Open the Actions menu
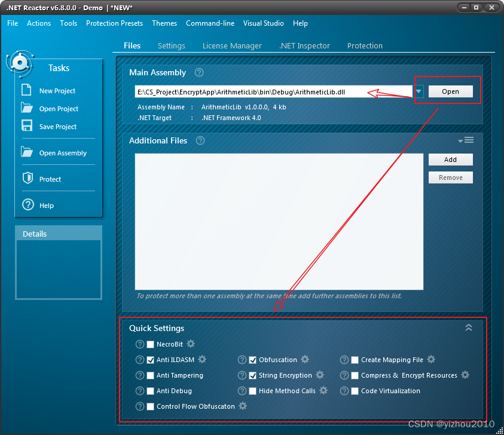The width and height of the screenshot is (504, 435). coord(39,23)
